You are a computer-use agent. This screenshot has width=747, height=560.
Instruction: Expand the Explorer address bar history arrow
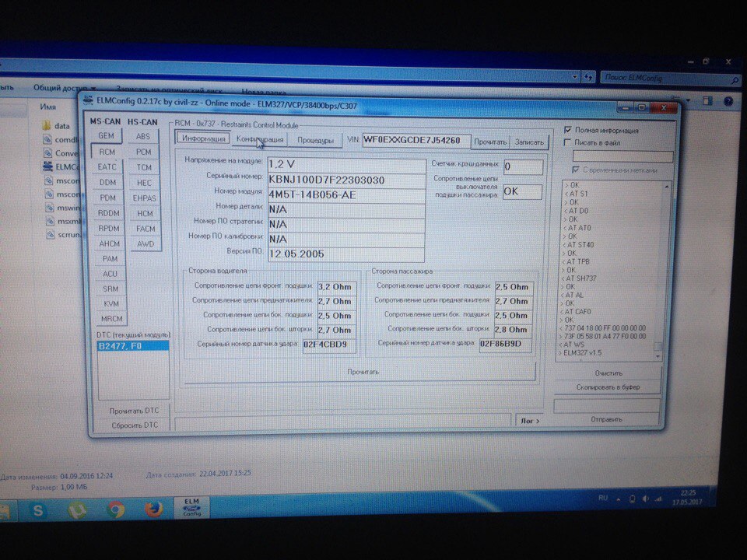point(575,76)
